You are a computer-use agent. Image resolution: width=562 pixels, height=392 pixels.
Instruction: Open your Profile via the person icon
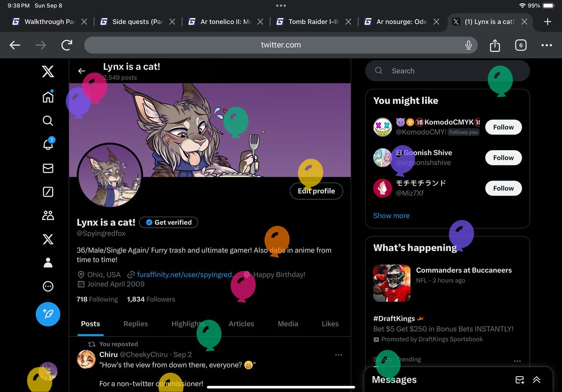(48, 262)
